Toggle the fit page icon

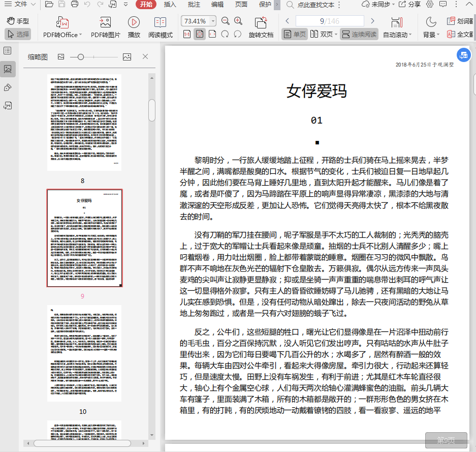coord(200,34)
